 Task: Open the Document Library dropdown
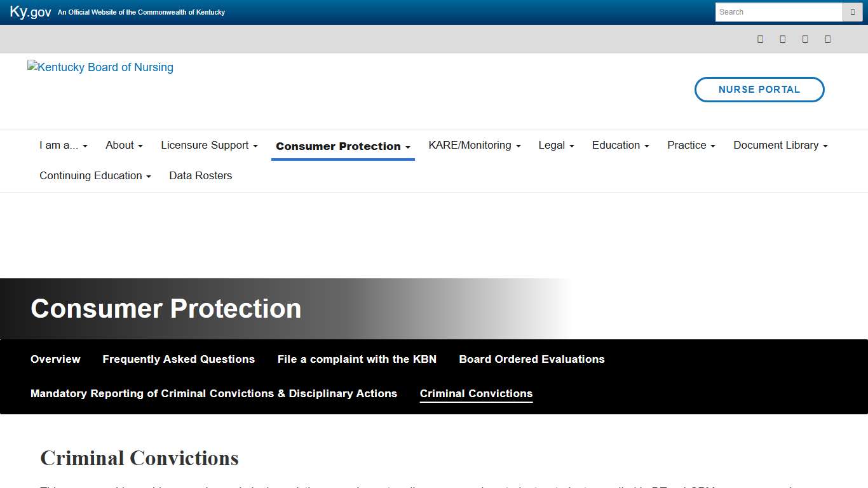click(780, 146)
